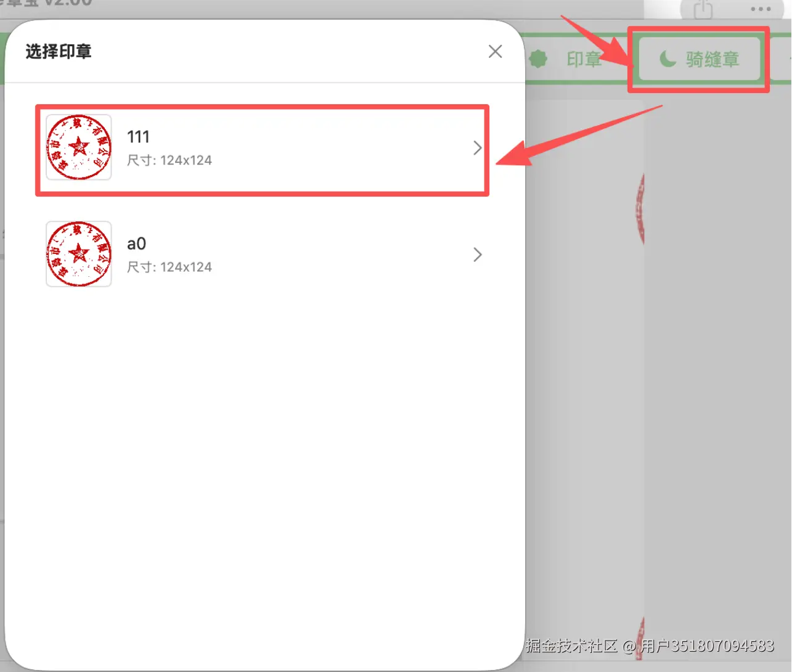This screenshot has height=672, width=792.
Task: Click the crescent moon icon on 骑缝章
Action: tap(667, 59)
